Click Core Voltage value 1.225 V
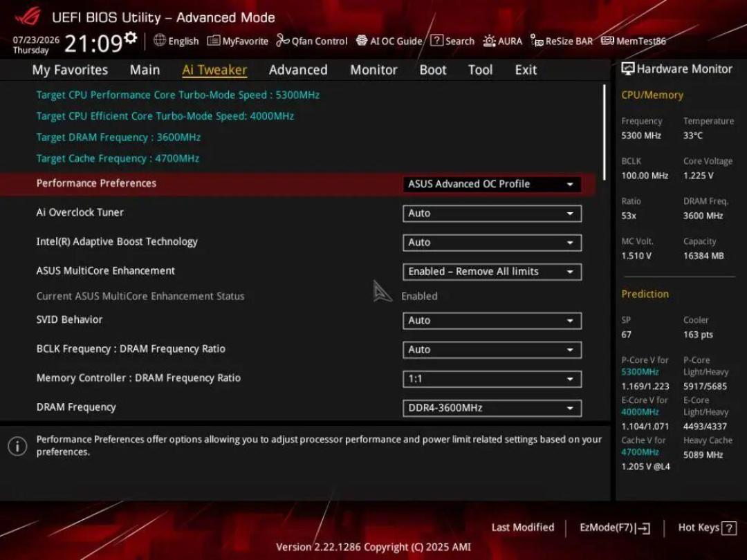The height and width of the screenshot is (560, 747). click(x=699, y=176)
